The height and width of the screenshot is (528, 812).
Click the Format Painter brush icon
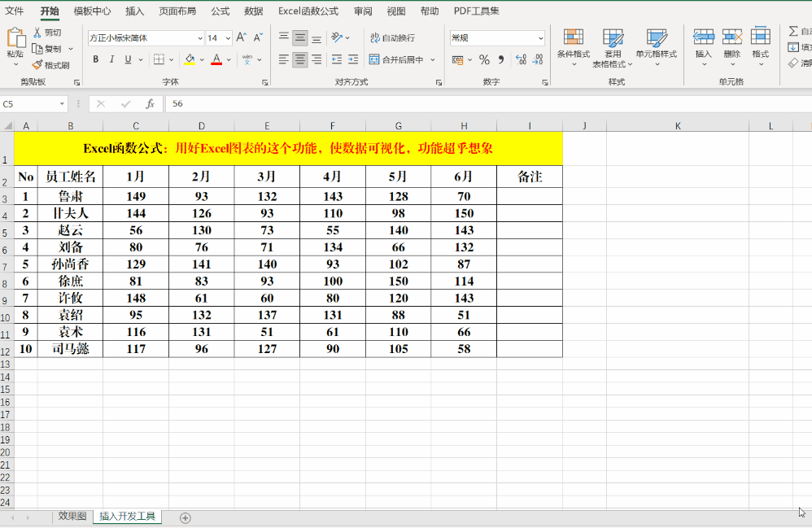click(x=37, y=65)
